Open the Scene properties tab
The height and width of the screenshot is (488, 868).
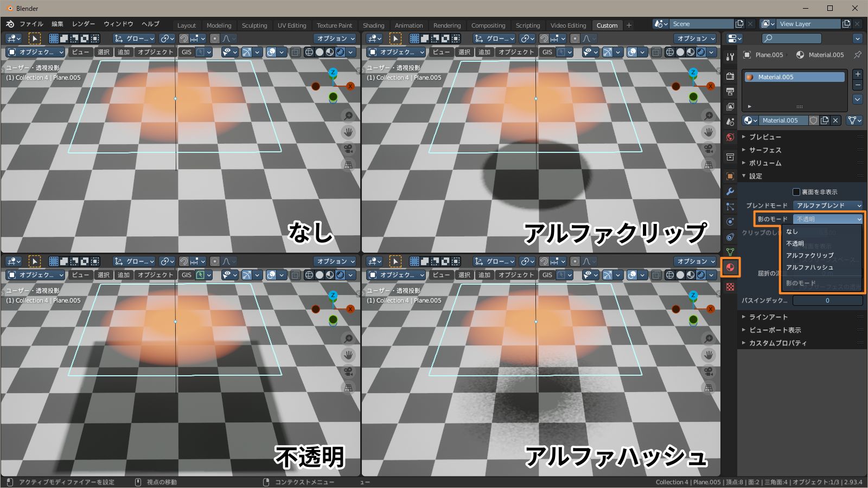730,121
